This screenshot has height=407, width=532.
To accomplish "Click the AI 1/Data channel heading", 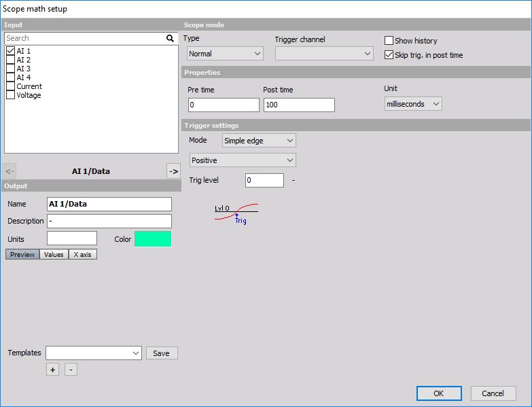I will [91, 171].
